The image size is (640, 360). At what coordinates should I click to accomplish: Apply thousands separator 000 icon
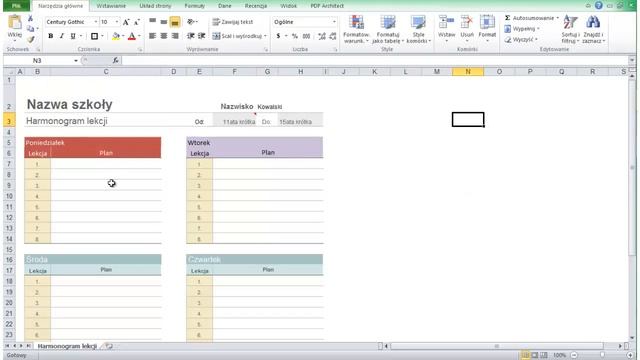click(306, 36)
